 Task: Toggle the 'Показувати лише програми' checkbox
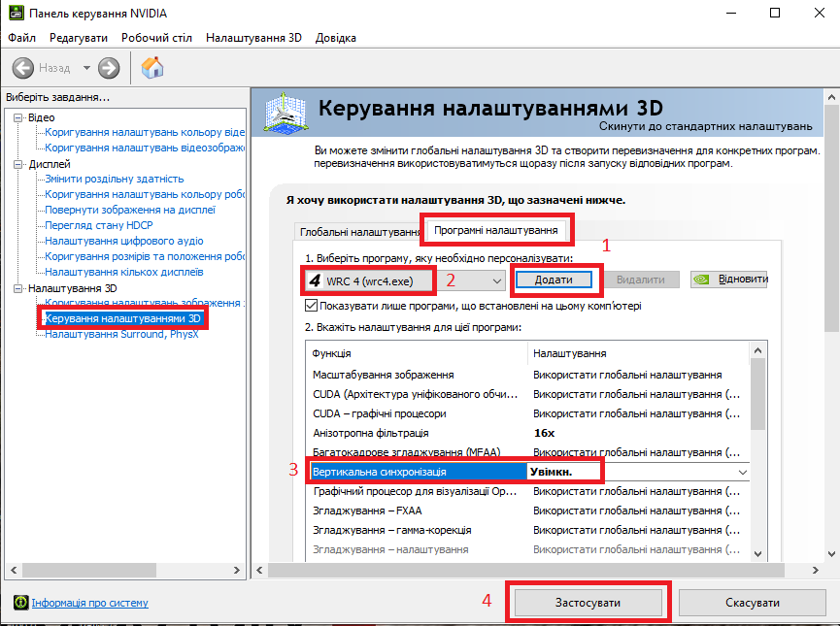pos(311,306)
